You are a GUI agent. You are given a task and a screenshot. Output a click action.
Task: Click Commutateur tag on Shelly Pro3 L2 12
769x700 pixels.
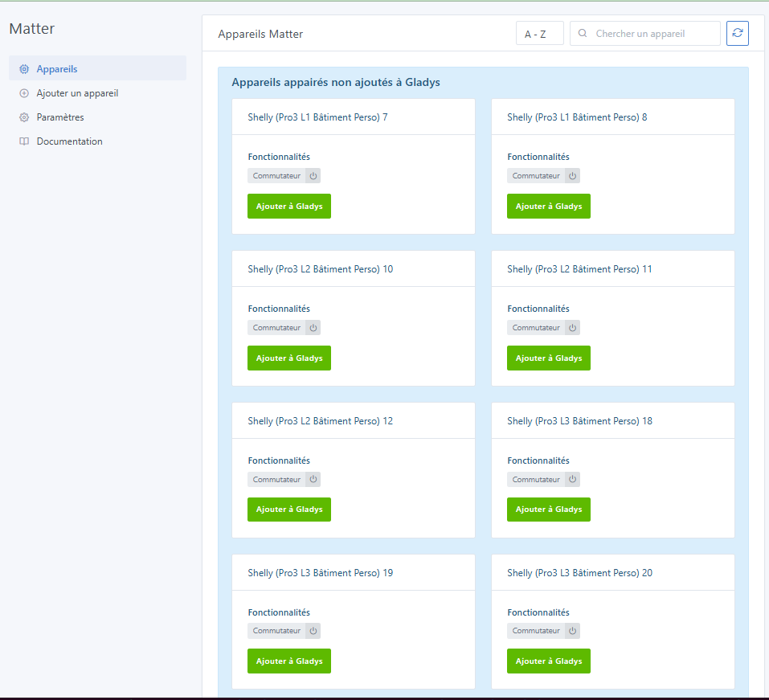[x=276, y=480]
